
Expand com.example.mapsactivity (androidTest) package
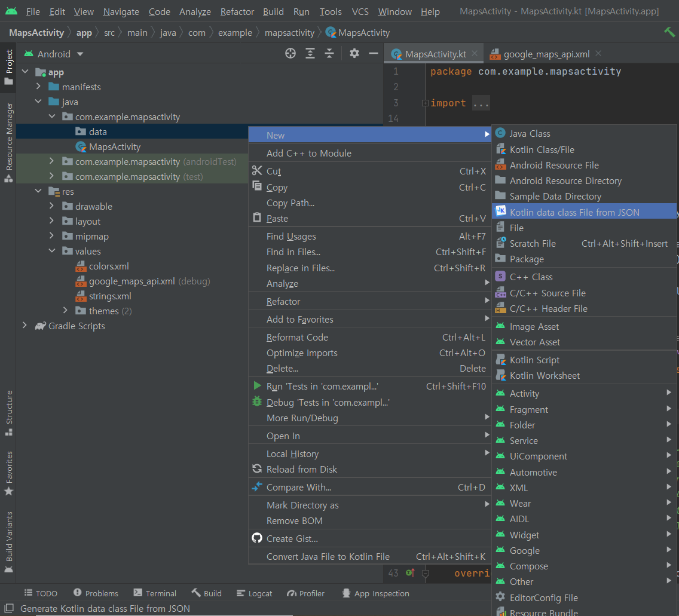tap(52, 161)
